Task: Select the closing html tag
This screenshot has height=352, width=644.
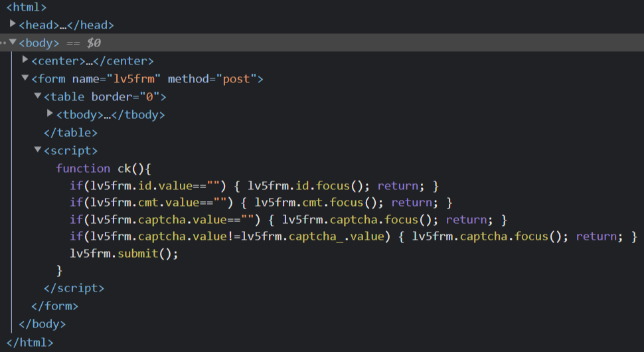Action: pos(30,343)
